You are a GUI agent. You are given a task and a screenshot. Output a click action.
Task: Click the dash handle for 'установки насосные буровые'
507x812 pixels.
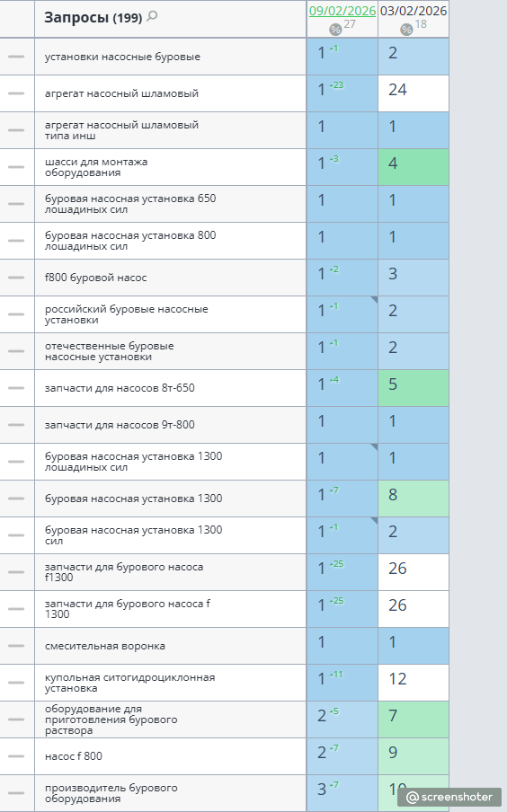16,57
